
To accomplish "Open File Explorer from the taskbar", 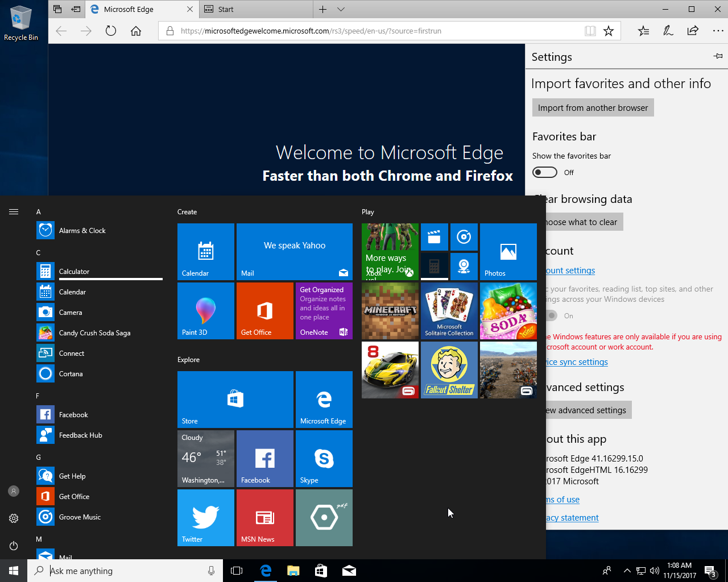I will tap(293, 571).
